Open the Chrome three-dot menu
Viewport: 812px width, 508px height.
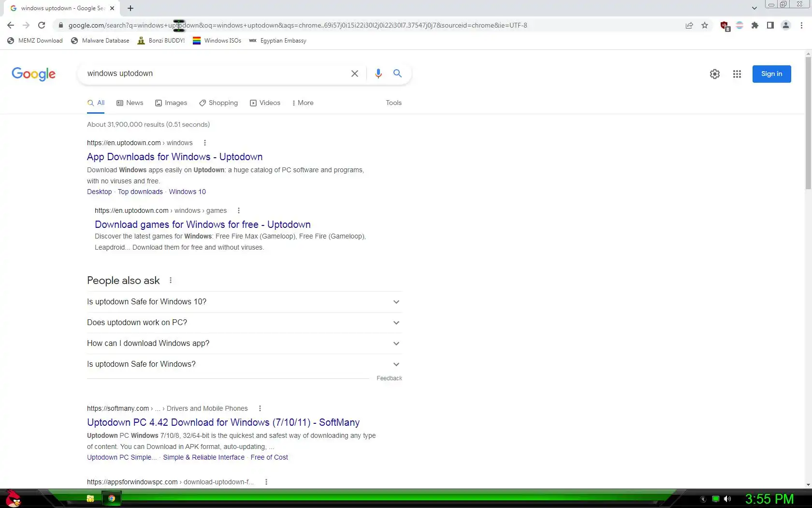click(801, 25)
